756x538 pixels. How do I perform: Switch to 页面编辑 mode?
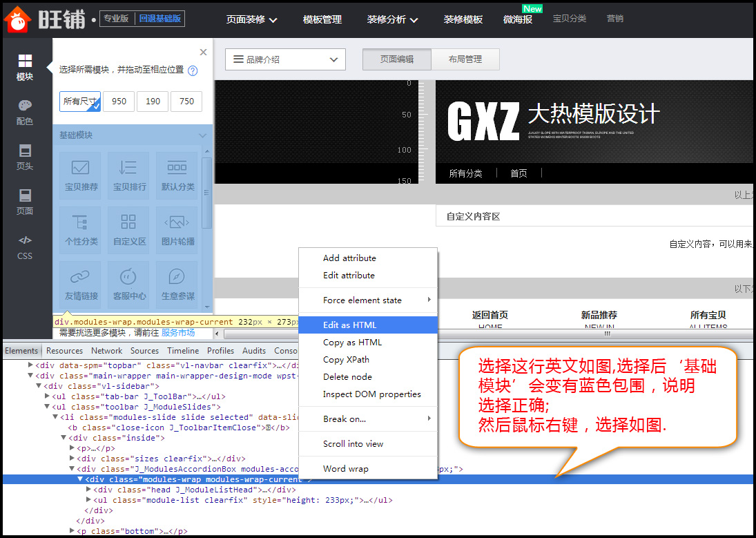tap(397, 59)
